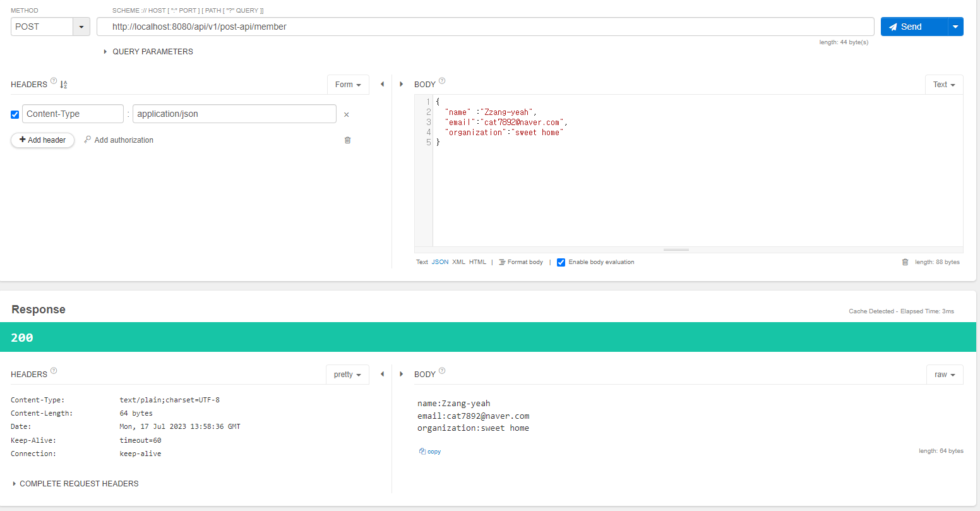Click "organization" line in request body
The height and width of the screenshot is (511, 980).
coord(503,132)
